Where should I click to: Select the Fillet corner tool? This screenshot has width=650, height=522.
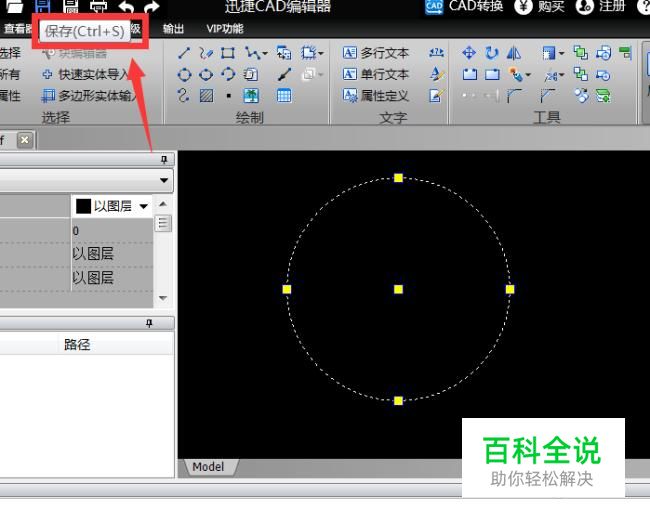pyautogui.click(x=514, y=96)
